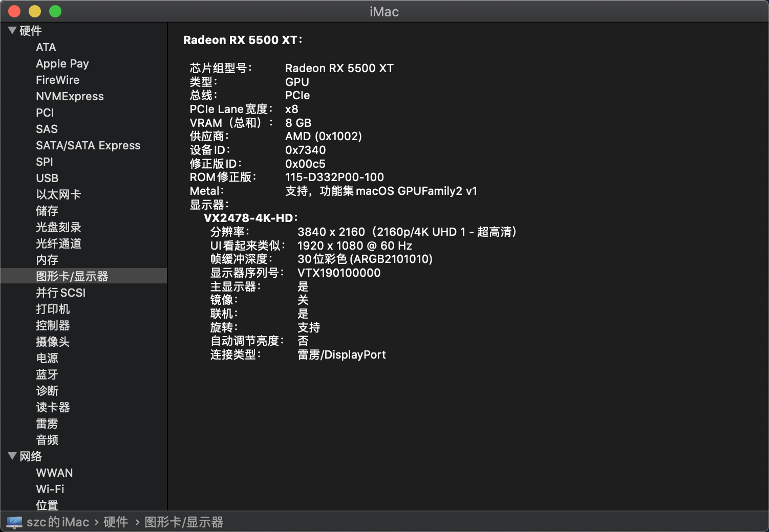Screen dimensions: 769x532
Task: Select SPI in the sidebar
Action: (x=45, y=162)
